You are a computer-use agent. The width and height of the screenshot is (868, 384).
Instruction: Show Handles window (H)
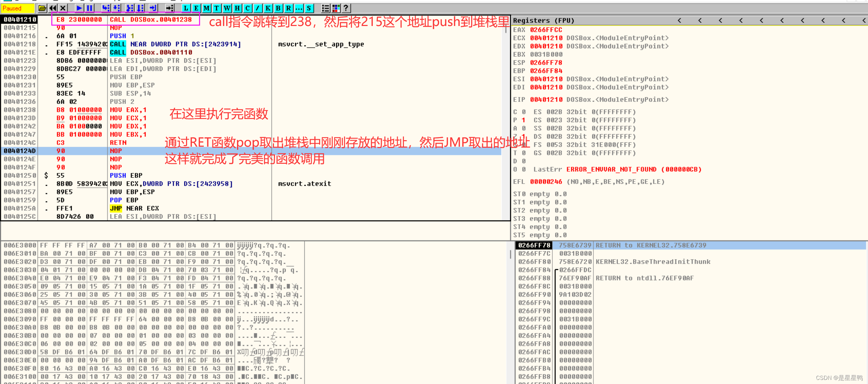click(237, 8)
